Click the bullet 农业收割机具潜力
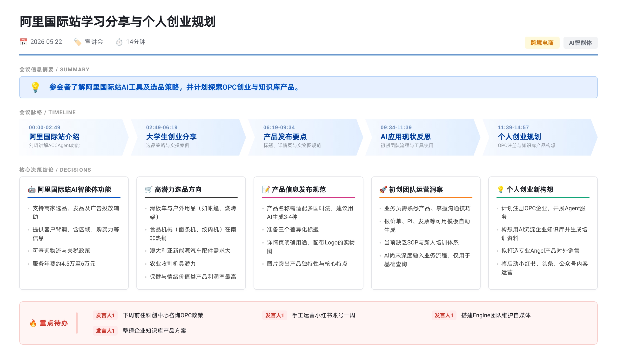The width and height of the screenshot is (617, 364). 173,264
